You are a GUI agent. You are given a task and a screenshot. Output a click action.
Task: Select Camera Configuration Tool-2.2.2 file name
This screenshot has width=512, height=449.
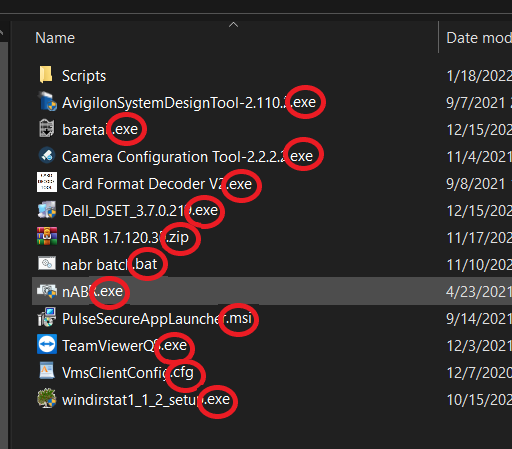187,157
